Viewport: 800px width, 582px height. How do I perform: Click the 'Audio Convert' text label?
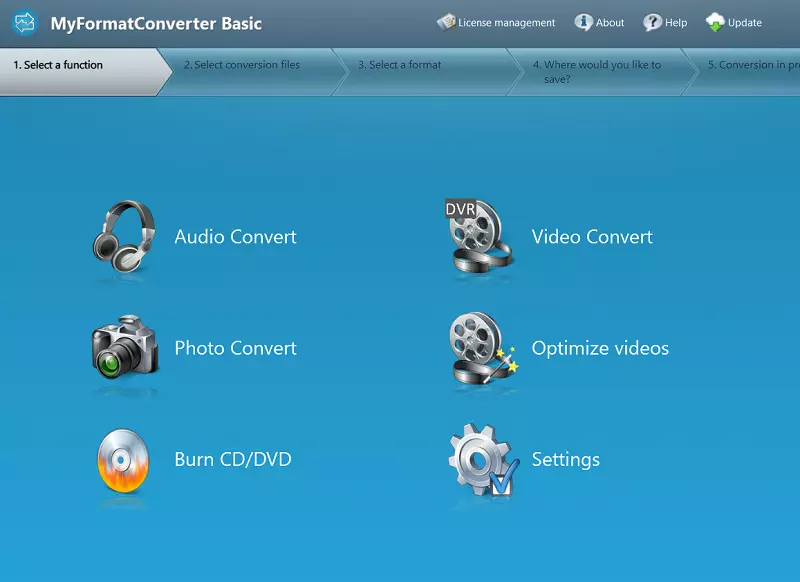coord(235,237)
